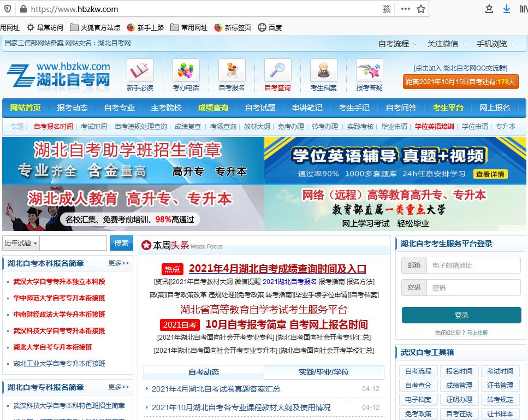Screen dimensions: 528x420
Task: Click the search text input field
Action: click(73, 243)
